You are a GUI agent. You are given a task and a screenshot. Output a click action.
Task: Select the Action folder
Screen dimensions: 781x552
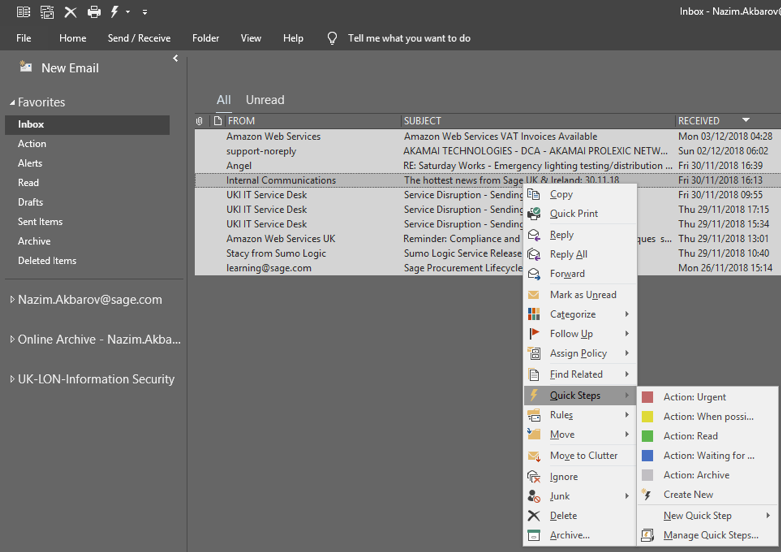click(x=32, y=143)
